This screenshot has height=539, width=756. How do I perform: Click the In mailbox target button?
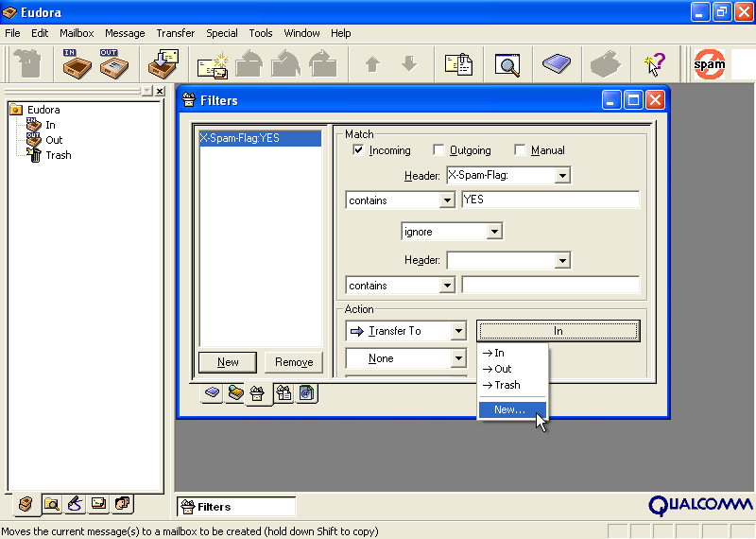click(x=558, y=331)
